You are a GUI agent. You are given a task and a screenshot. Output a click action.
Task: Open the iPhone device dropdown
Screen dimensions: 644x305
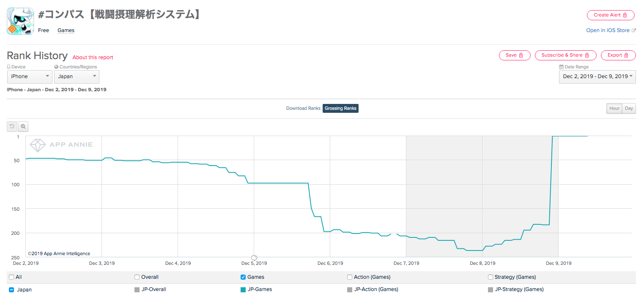click(30, 76)
